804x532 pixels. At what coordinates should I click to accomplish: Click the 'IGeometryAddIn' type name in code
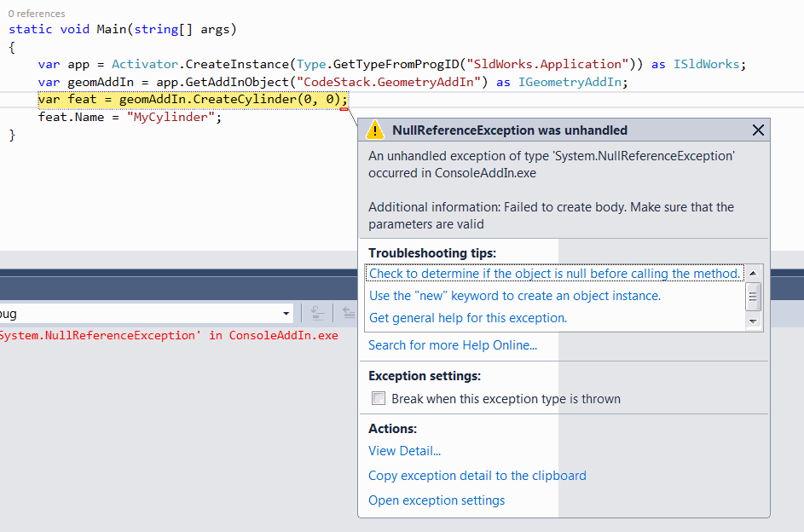click(x=570, y=82)
